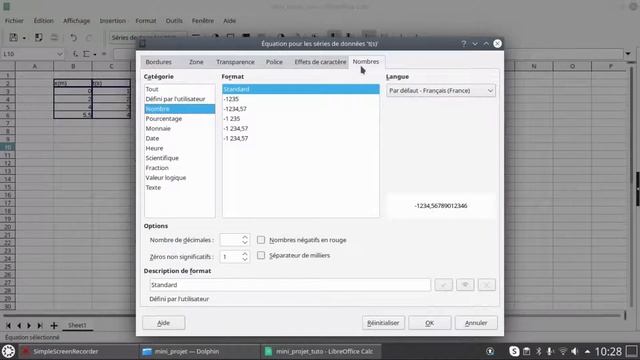Screen dimensions: 640x360
Task: Switch to the Transparence tab
Action: pos(236,62)
